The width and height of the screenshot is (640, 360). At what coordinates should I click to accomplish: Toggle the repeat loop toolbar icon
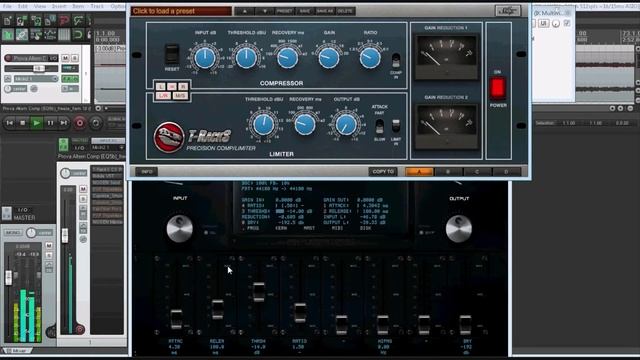pos(78,35)
